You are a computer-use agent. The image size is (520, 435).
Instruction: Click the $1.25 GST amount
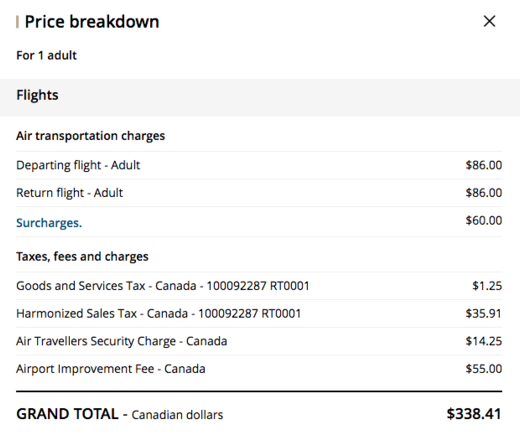[x=487, y=286]
